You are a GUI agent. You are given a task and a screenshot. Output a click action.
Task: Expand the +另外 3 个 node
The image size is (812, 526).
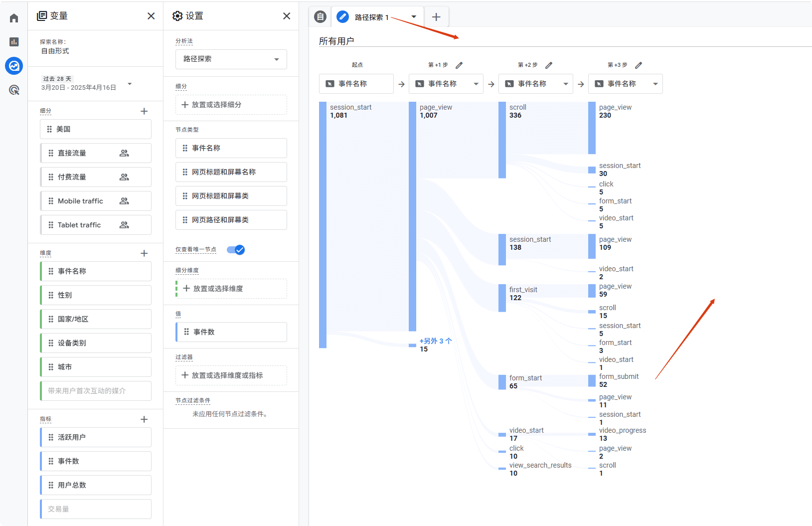point(436,341)
